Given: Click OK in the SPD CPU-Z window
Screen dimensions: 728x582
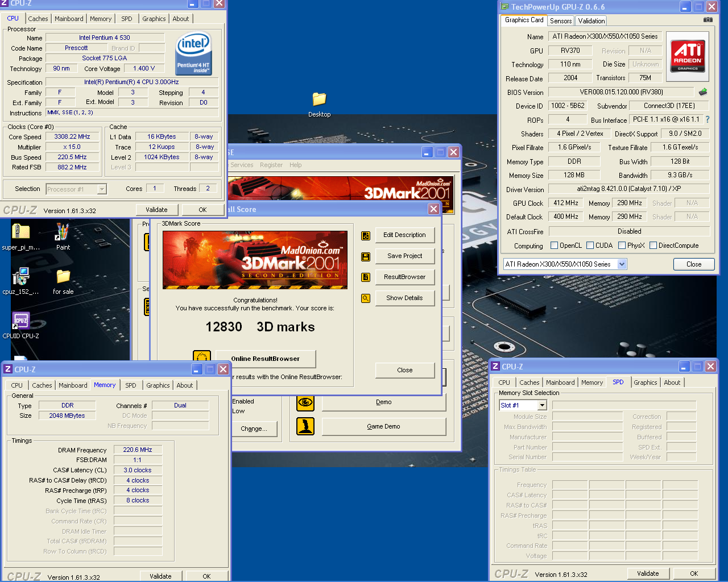Looking at the screenshot, I should pos(694,573).
